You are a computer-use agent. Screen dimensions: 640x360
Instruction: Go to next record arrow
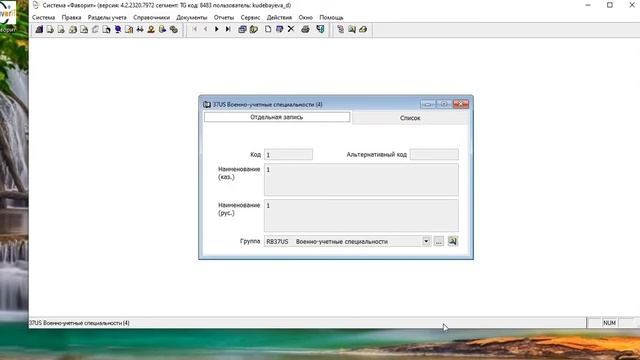217,29
